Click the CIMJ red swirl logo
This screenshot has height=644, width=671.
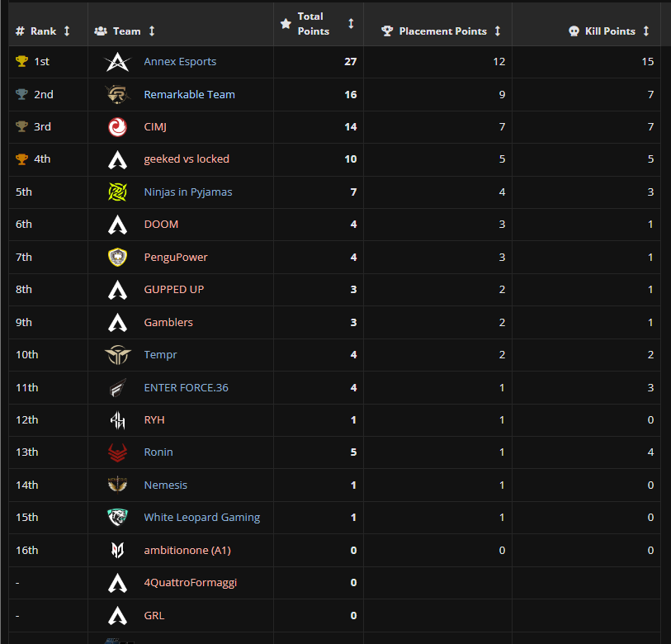(x=118, y=127)
